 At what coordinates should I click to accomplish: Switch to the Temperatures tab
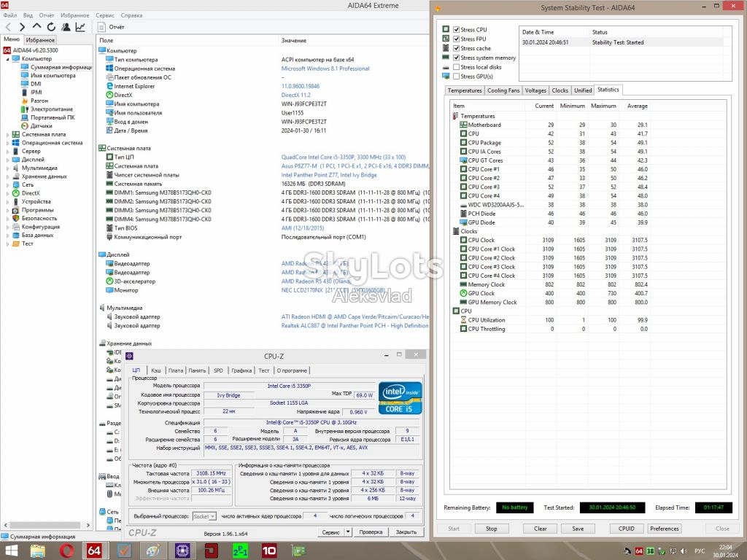pos(465,90)
